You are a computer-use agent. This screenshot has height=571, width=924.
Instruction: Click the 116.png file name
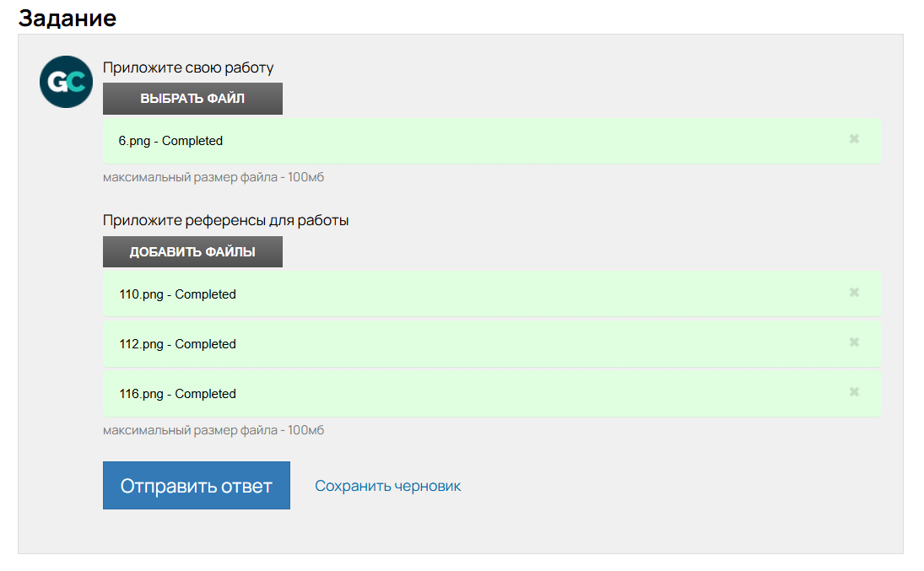click(141, 394)
